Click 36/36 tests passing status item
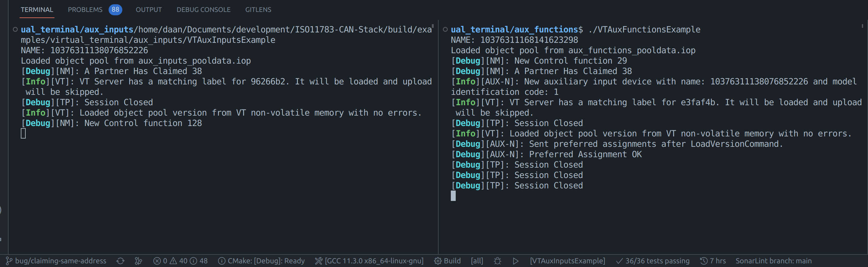Viewport: 868px width, 267px height. 653,261
